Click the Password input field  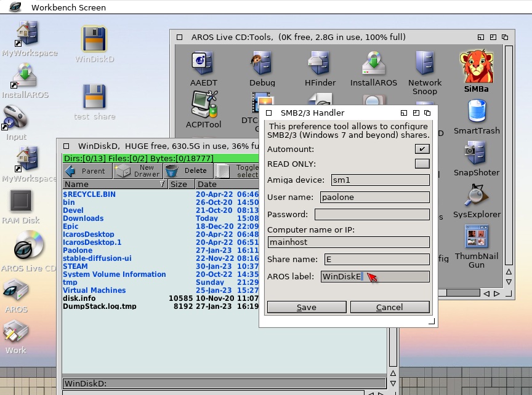[372, 215]
